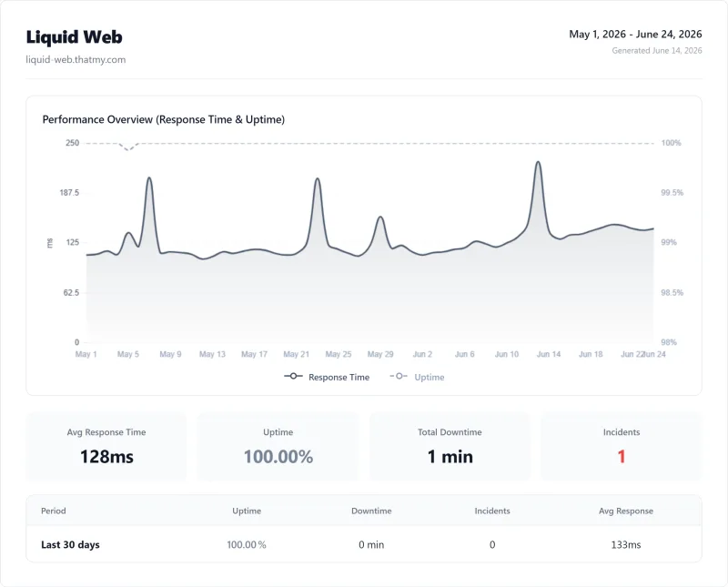Click the May 29 x-axis label

(380, 354)
